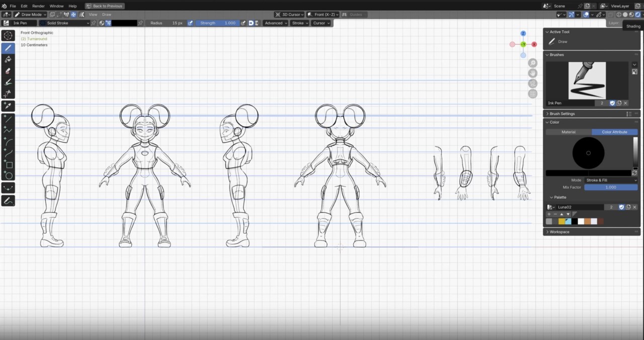Select the Box tool
This screenshot has width=644, height=340.
click(x=8, y=165)
